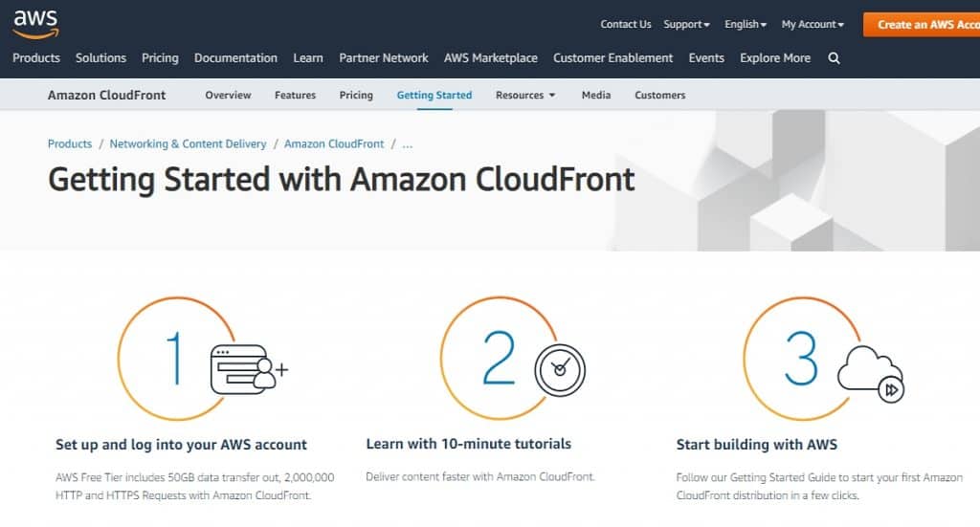Viewport: 980px width, 527px height.
Task: Click the AWS logo
Action: coord(35,24)
